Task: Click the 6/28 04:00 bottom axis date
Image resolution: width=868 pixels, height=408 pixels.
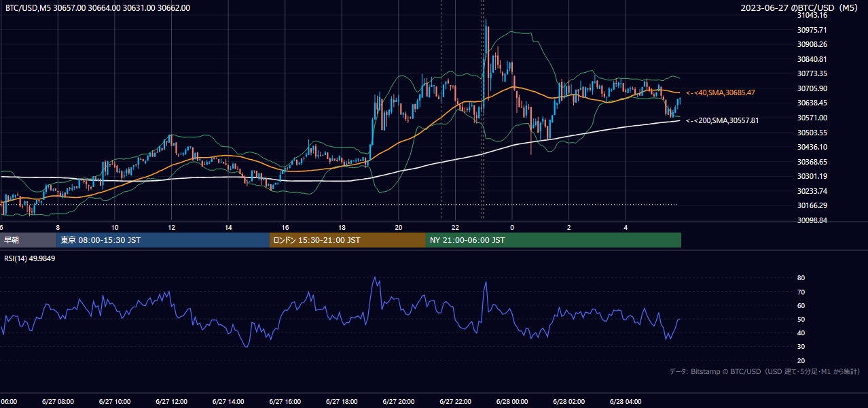Action: pos(626,402)
